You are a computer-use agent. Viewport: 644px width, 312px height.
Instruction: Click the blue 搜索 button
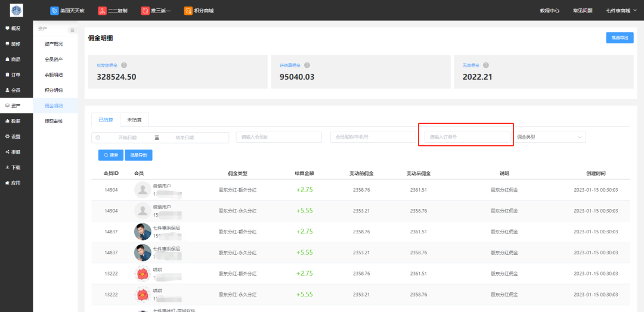click(x=111, y=155)
